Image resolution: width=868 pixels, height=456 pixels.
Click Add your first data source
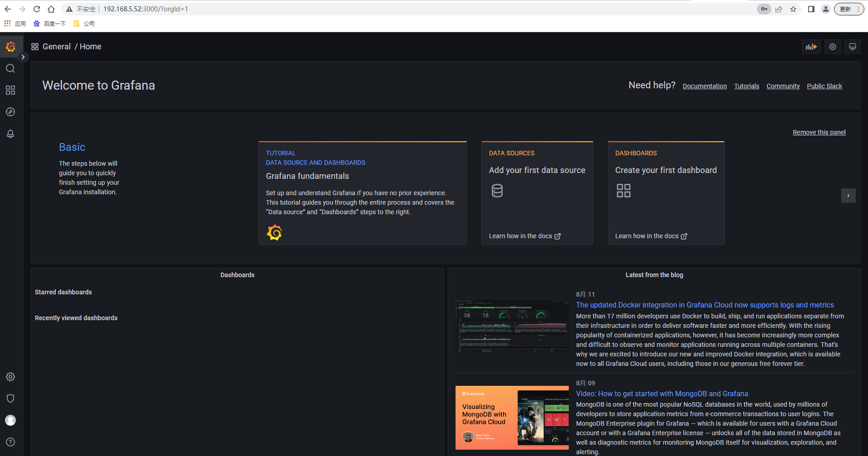[537, 170]
